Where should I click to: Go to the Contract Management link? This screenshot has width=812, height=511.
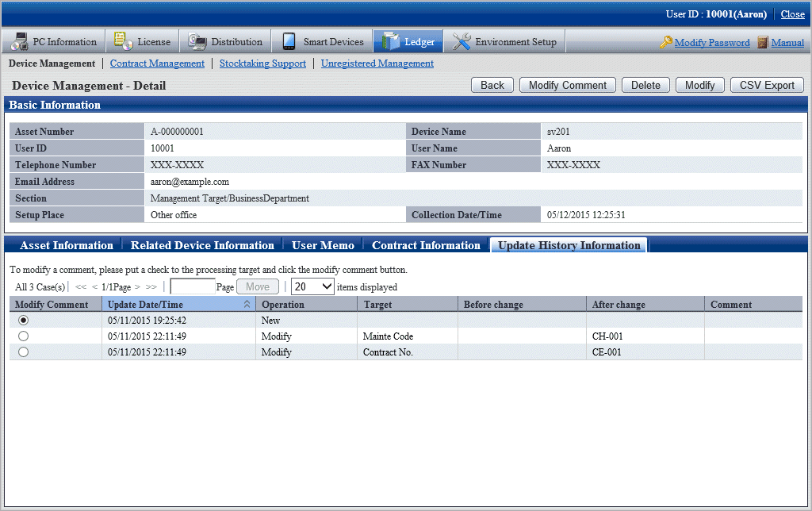[157, 63]
